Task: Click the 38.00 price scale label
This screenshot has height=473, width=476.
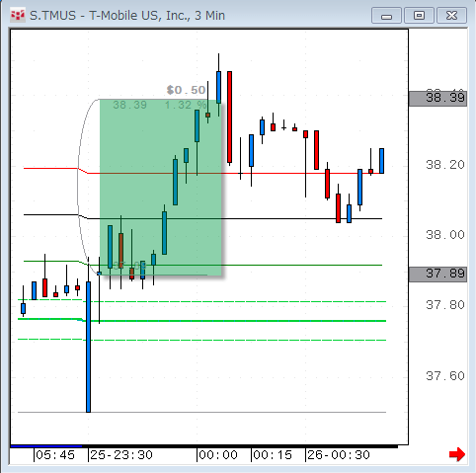Action: click(x=445, y=235)
